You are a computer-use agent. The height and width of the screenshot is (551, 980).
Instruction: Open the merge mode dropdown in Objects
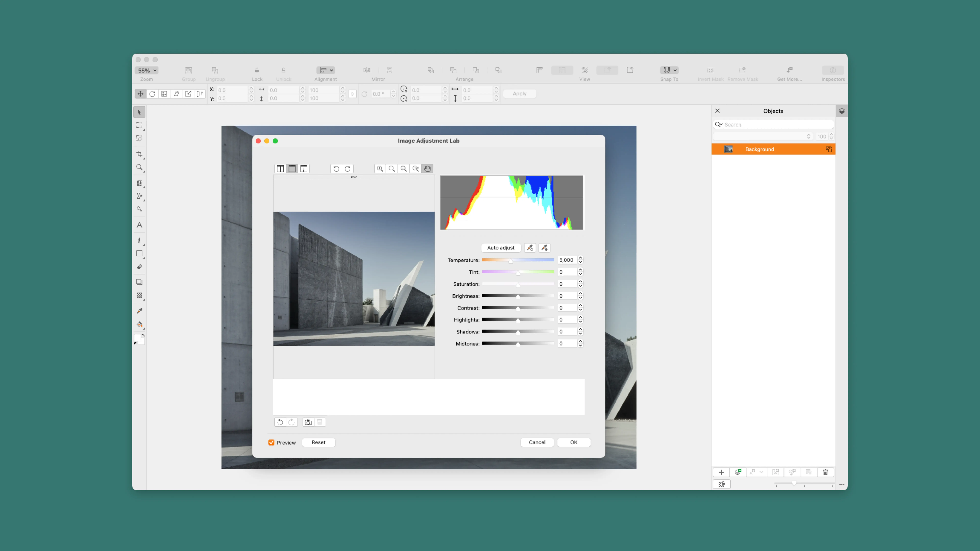click(763, 136)
